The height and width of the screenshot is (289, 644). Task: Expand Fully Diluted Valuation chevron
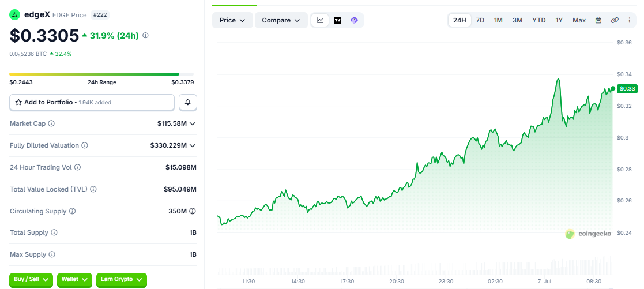pos(192,145)
